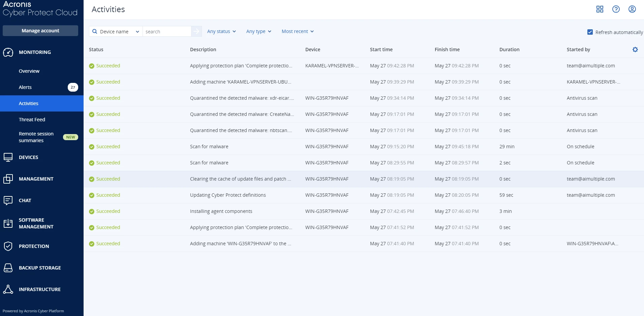Open the user account profile icon
Viewport: 644px width, 316px height.
632,9
